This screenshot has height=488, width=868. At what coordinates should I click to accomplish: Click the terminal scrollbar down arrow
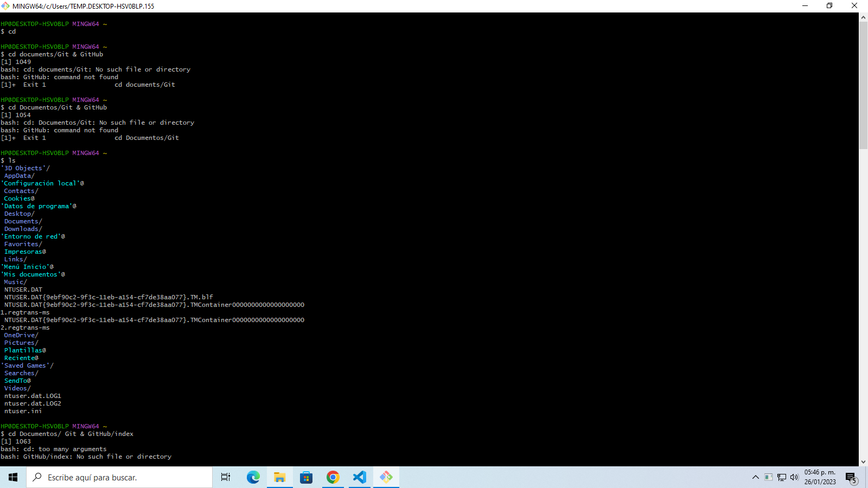[863, 461]
